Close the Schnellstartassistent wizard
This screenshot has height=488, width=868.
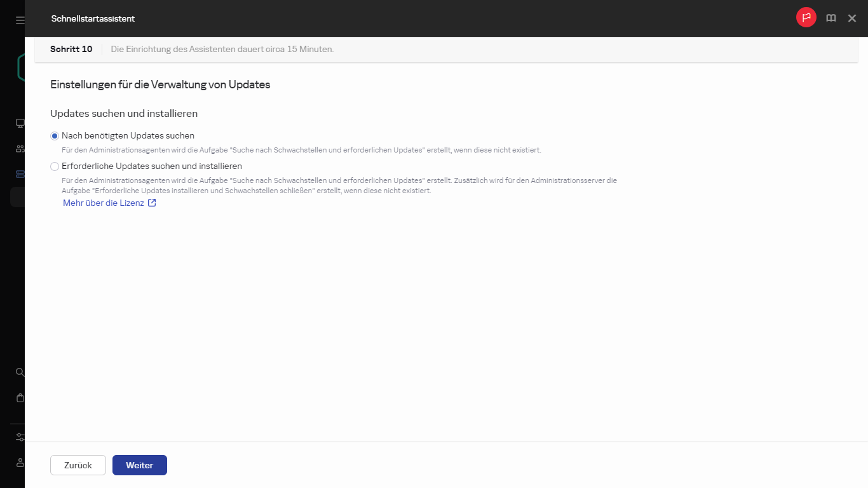pos(851,18)
